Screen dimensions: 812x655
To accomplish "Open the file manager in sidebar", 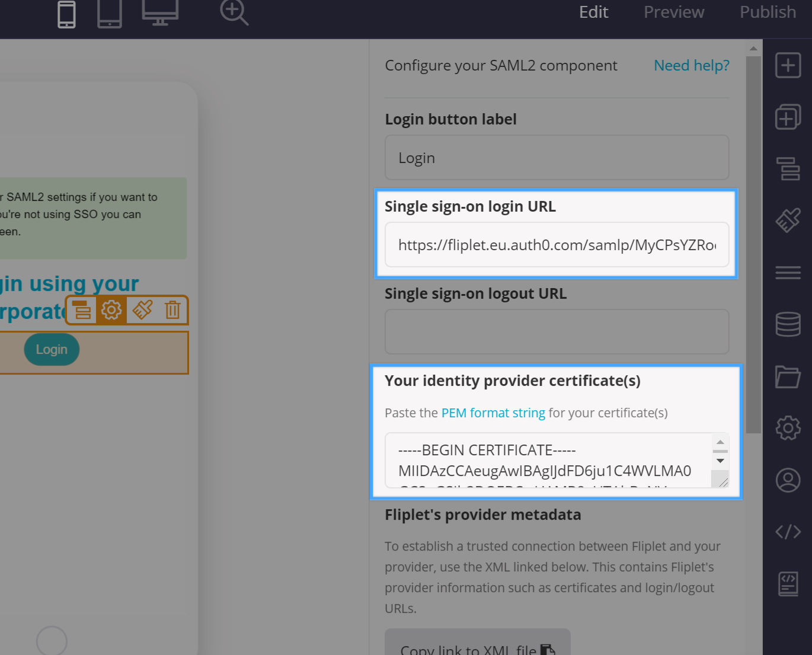I will tap(788, 377).
